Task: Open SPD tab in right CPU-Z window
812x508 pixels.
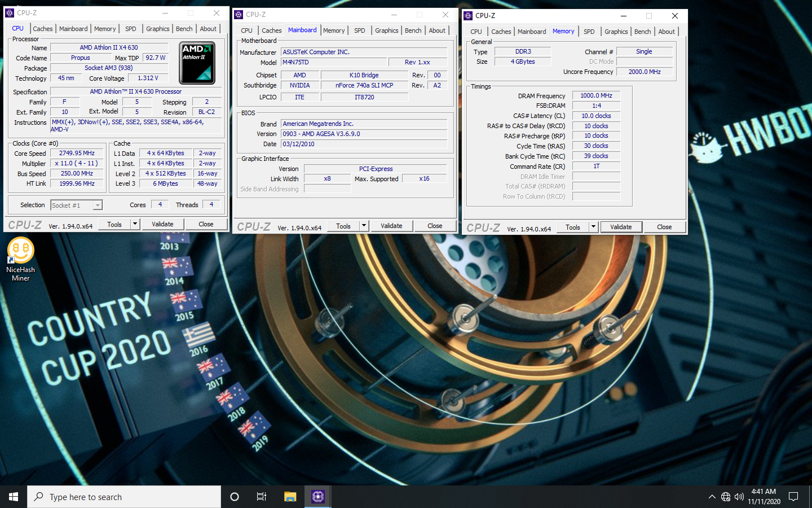Action: [589, 32]
